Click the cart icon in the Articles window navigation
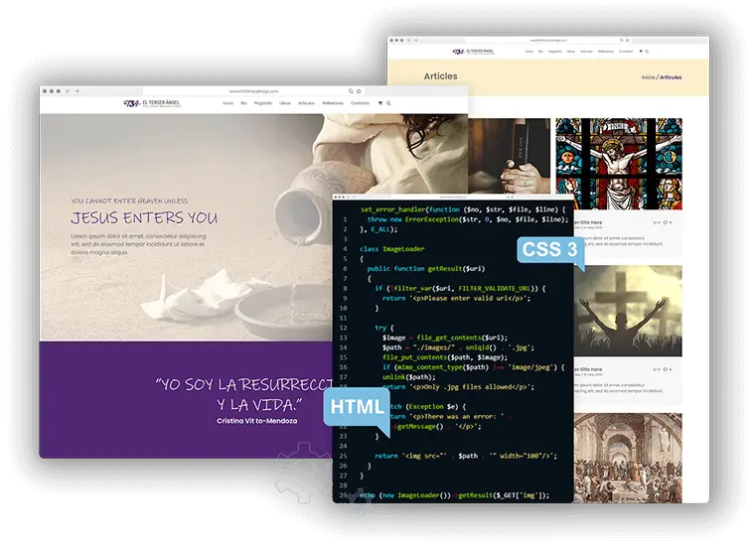Image resolution: width=756 pixels, height=545 pixels. (x=641, y=51)
